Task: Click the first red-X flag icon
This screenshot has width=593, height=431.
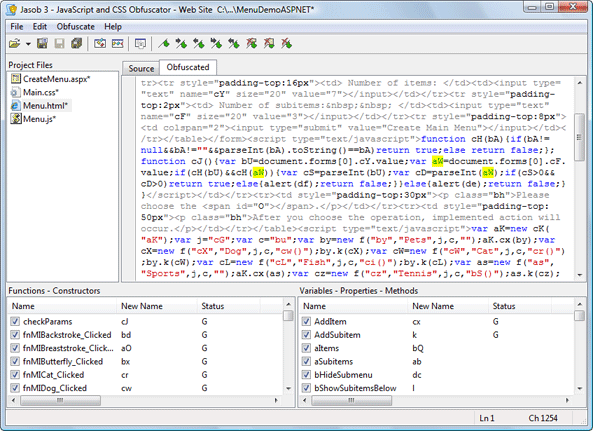Action: point(251,44)
